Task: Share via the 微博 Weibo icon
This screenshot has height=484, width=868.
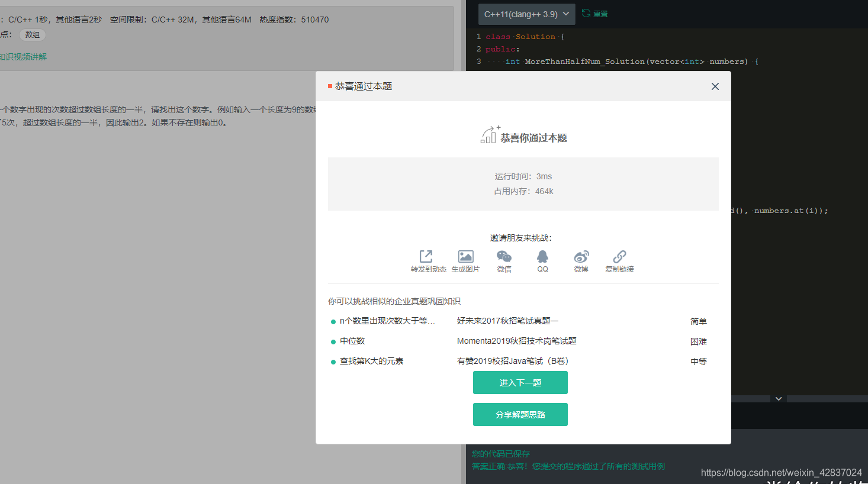Action: tap(581, 256)
